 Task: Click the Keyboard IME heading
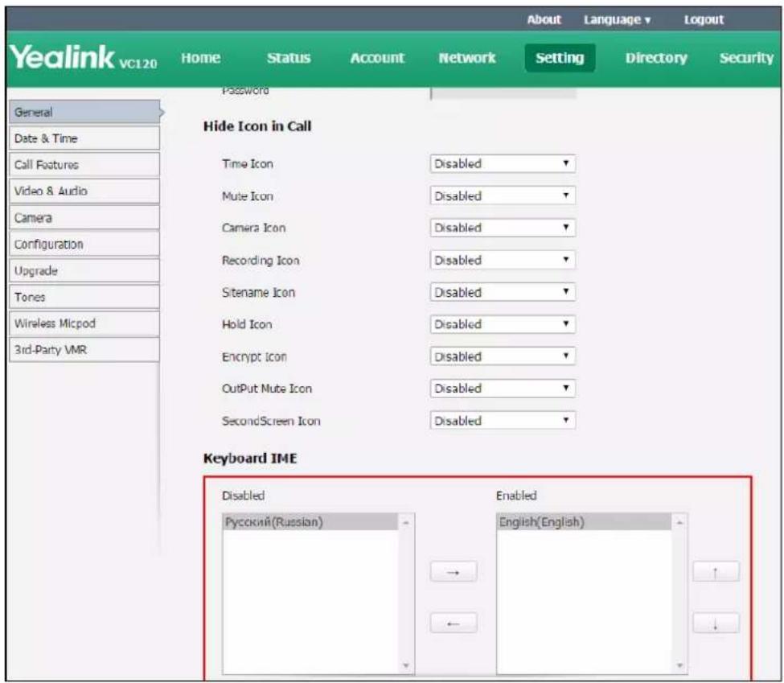point(250,458)
